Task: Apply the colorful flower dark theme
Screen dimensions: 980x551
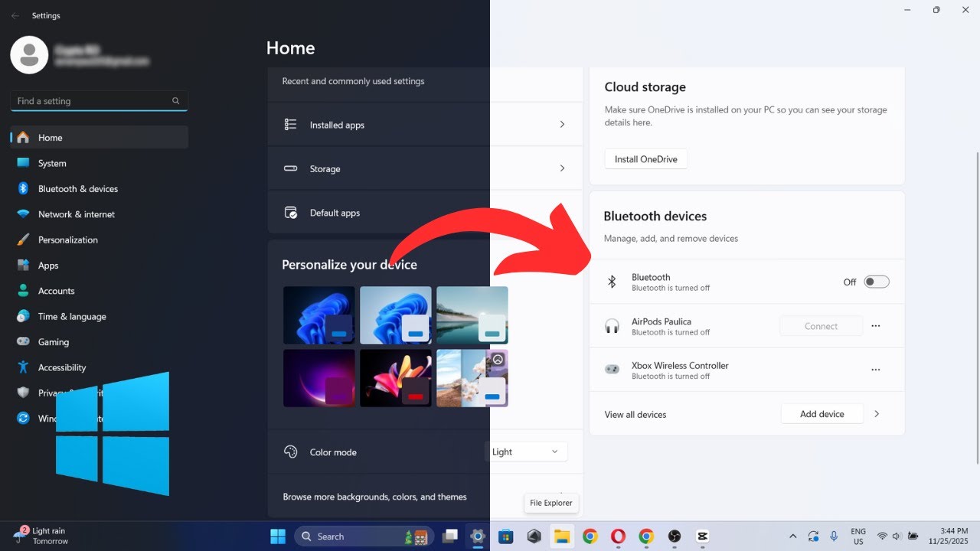Action: [x=396, y=378]
